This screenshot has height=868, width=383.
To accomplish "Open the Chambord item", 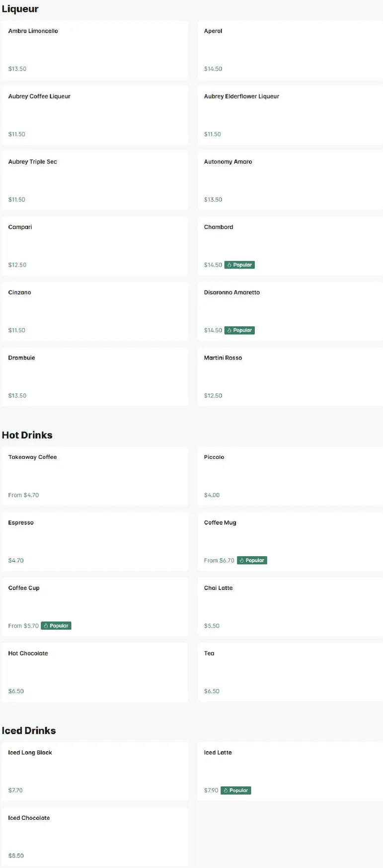I will pos(290,246).
